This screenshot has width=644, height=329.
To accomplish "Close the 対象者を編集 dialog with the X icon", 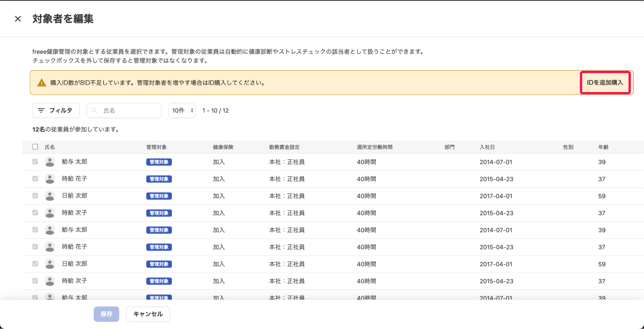I will pos(18,19).
